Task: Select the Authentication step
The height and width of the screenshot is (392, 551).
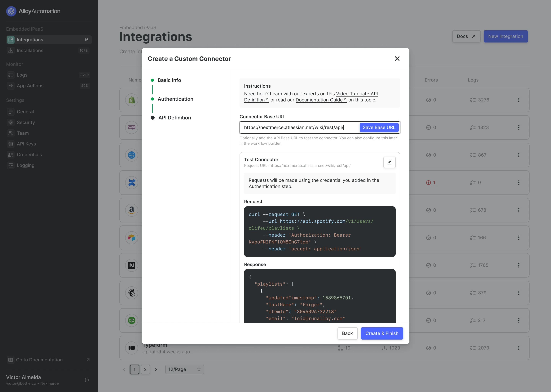Action: [175, 99]
